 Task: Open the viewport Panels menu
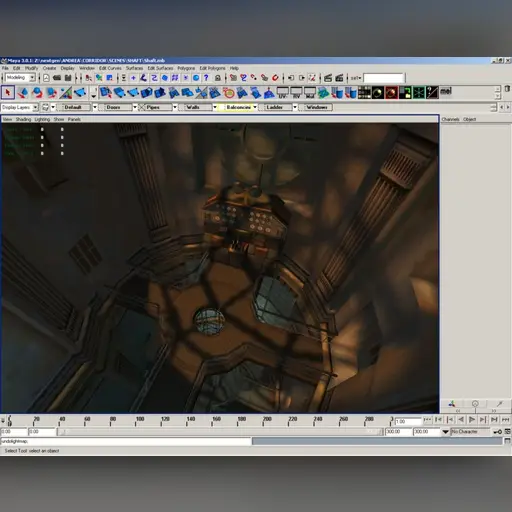(74, 119)
